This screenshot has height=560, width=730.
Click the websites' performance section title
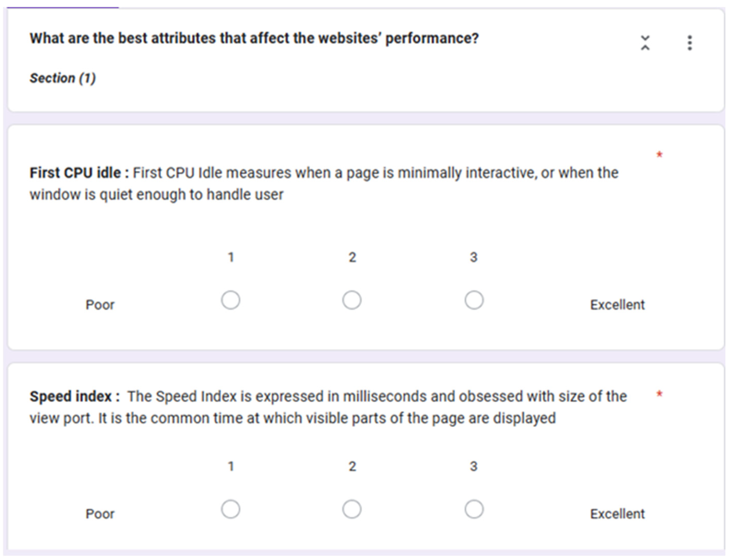(254, 38)
